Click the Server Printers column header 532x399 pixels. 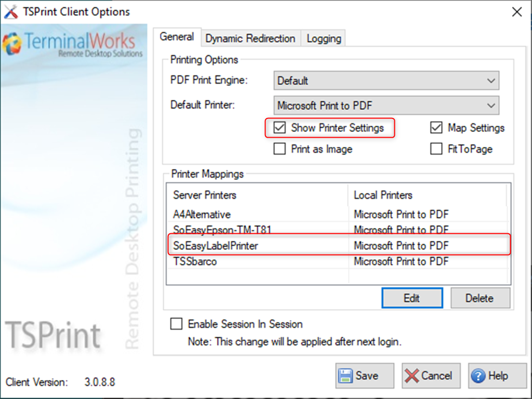click(257, 195)
